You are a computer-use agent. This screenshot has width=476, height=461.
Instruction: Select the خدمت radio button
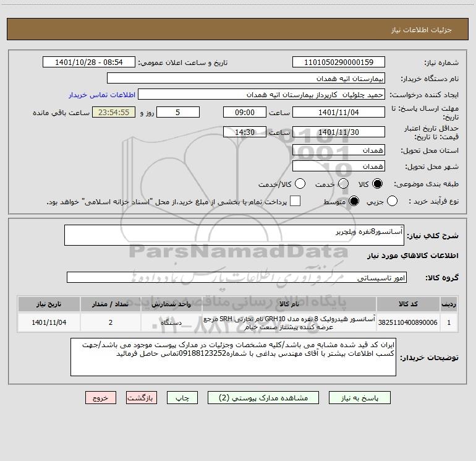pos(343,184)
